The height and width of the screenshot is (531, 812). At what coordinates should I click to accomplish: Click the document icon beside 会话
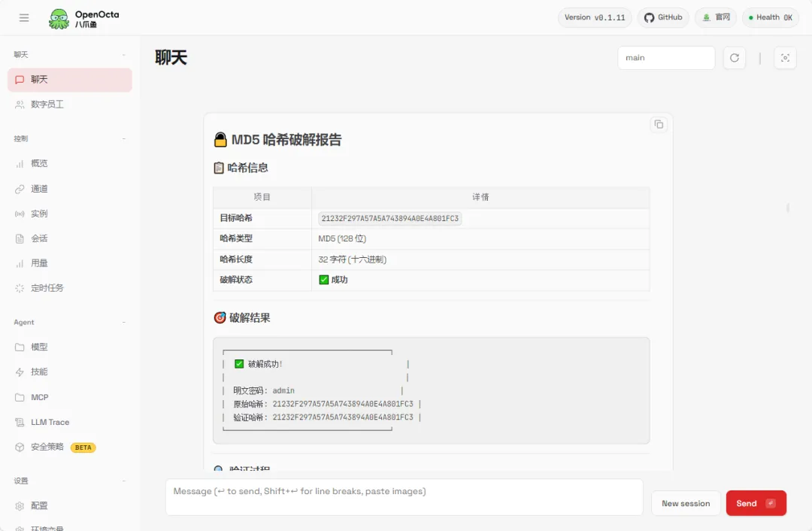(20, 238)
